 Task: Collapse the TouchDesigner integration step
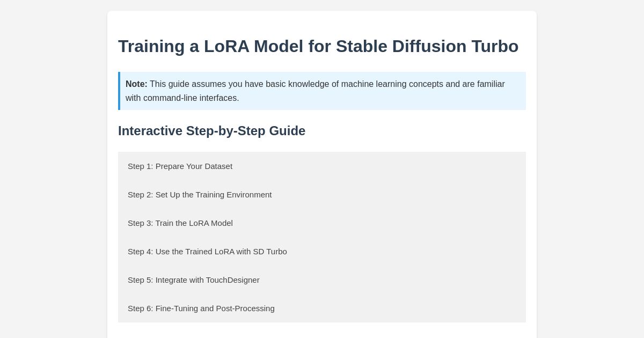[x=193, y=280]
